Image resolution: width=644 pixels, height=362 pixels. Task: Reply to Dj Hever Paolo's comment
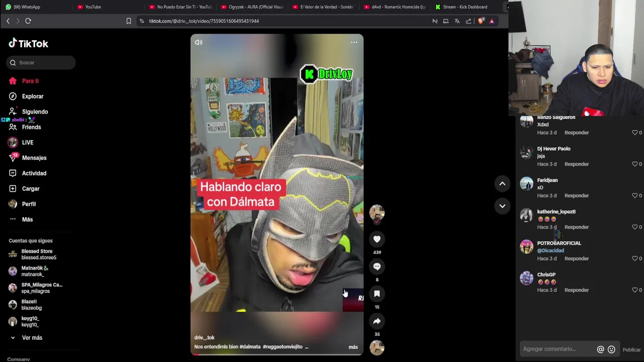point(577,164)
